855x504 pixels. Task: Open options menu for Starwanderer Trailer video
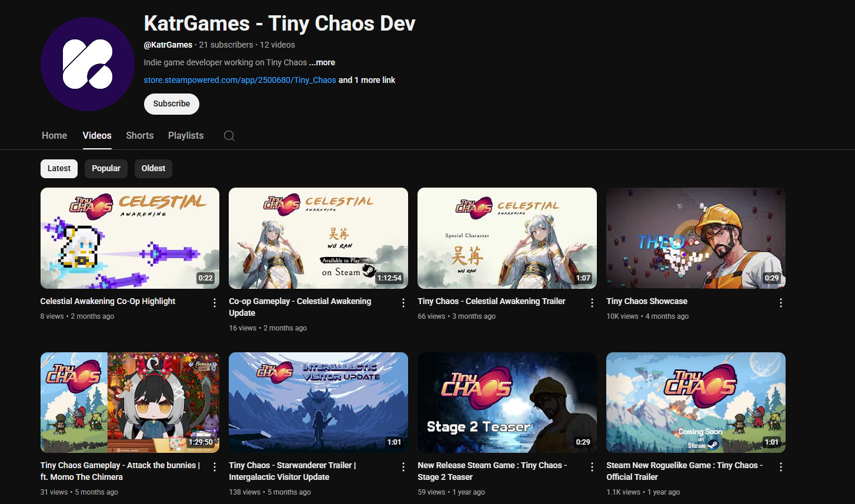pyautogui.click(x=403, y=467)
